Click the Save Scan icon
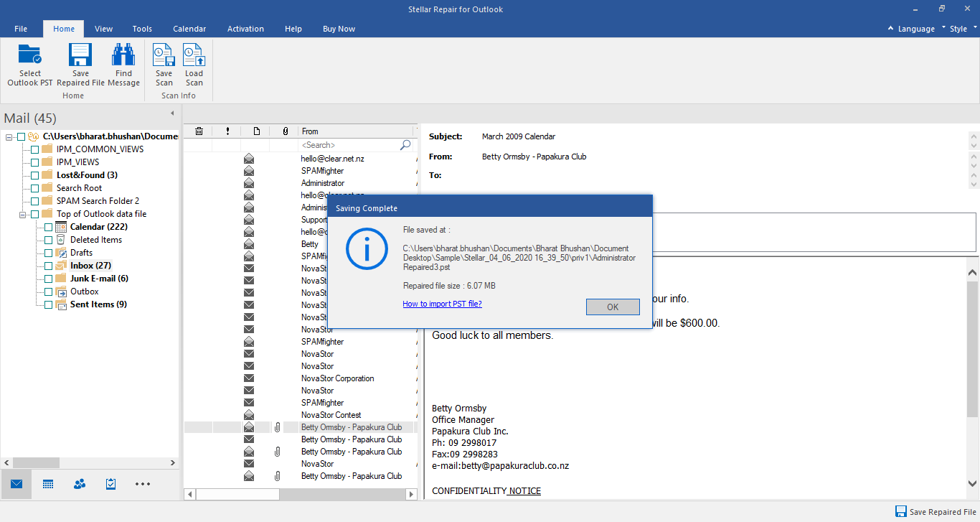 (x=164, y=56)
